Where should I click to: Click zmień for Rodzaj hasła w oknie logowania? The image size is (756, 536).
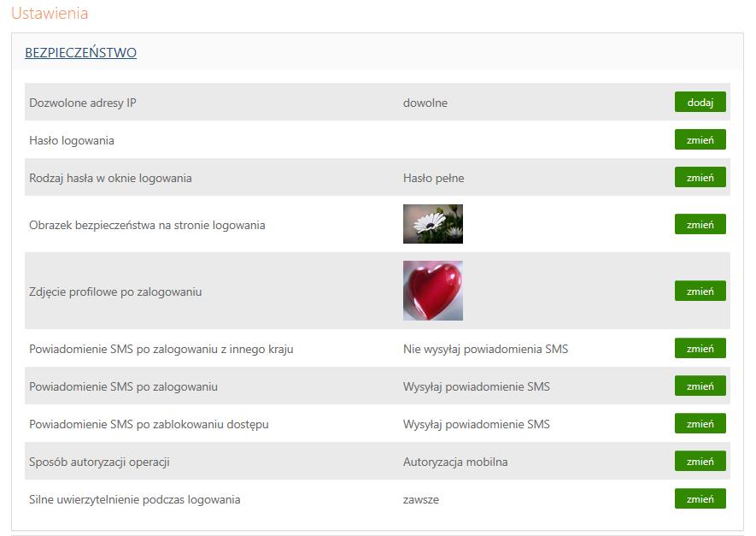click(700, 177)
